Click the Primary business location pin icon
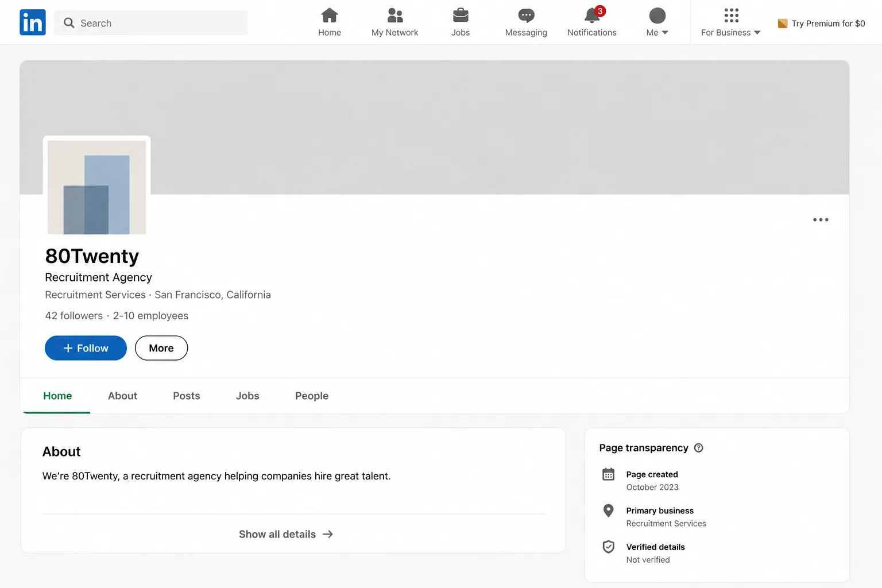 609,510
